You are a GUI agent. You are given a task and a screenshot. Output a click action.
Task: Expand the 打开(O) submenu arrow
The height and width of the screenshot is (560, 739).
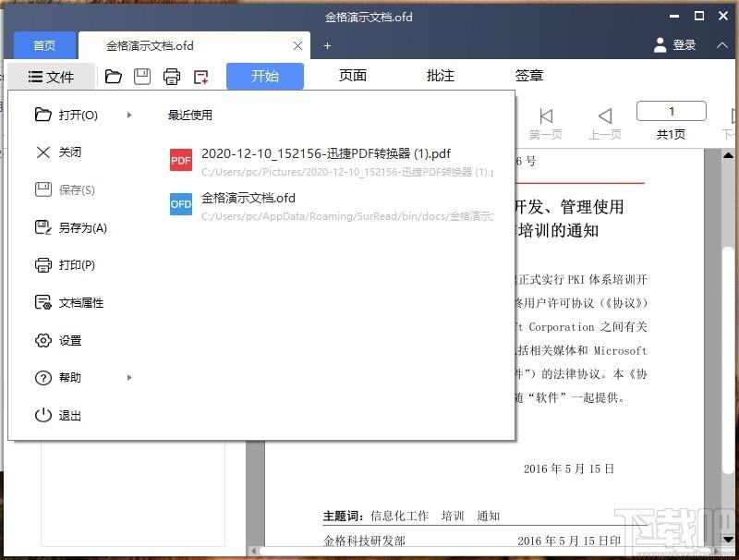[129, 115]
